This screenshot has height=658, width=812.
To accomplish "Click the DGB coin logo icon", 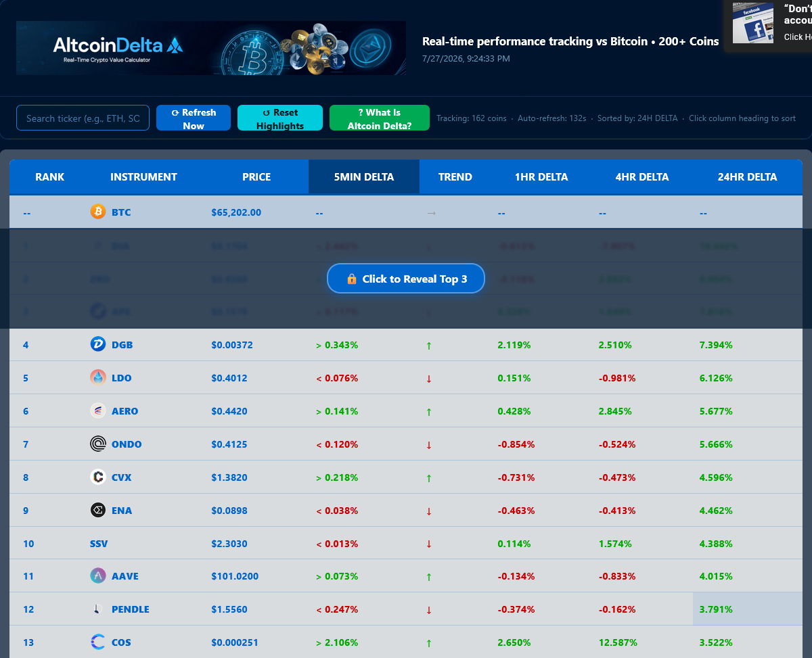I will 98,344.
